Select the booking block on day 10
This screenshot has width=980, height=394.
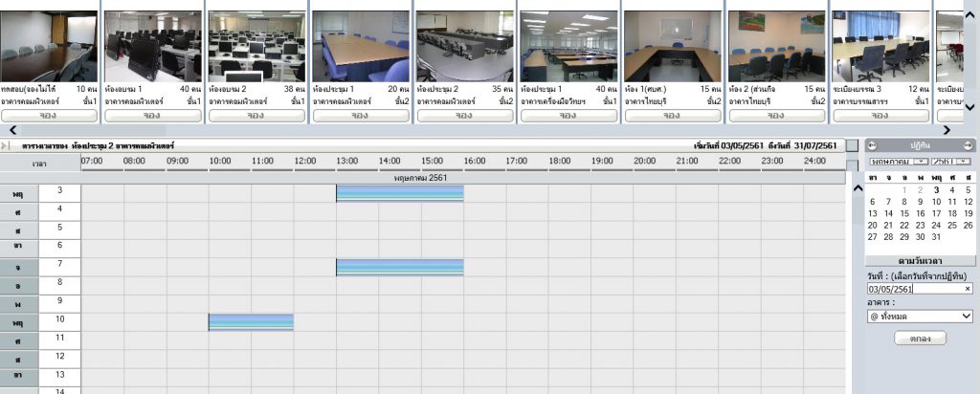tap(251, 322)
